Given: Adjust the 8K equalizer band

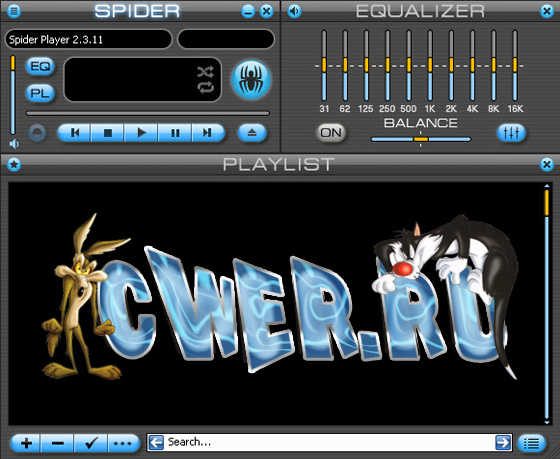Looking at the screenshot, I should click(x=494, y=66).
